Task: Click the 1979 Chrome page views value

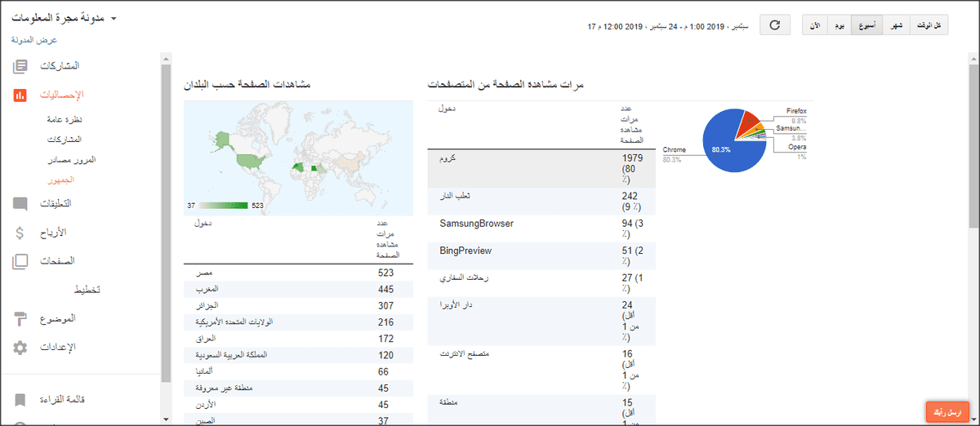Action: 633,158
